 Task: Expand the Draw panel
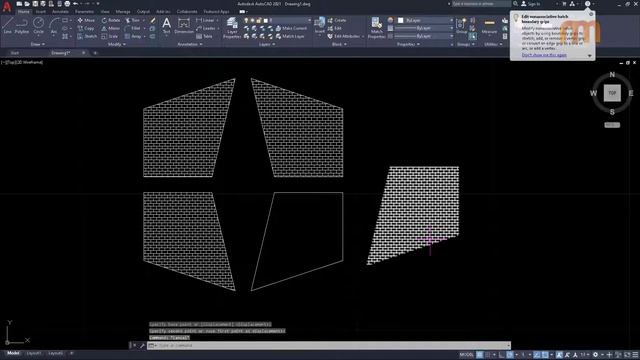pos(38,44)
